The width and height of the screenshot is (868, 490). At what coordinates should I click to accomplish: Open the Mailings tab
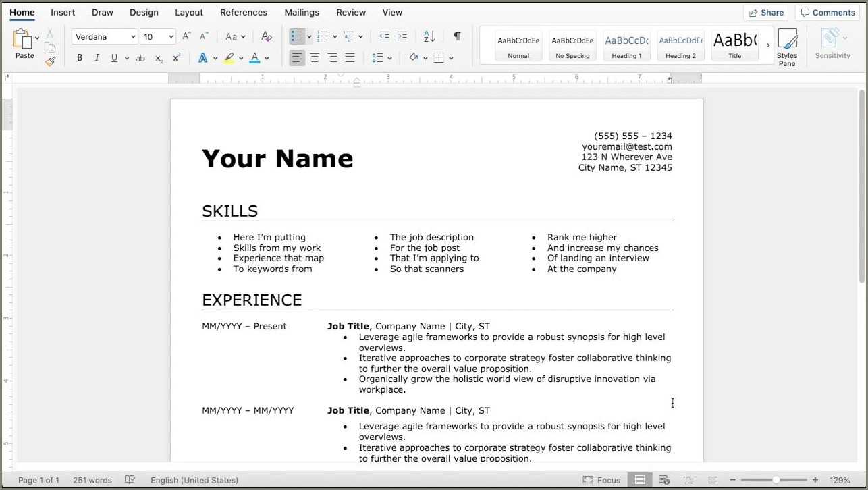click(x=301, y=12)
